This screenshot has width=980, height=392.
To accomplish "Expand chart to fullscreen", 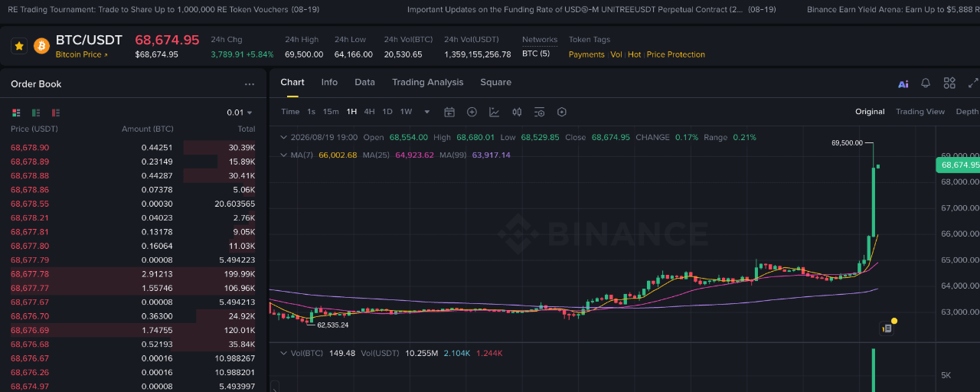I will tap(973, 83).
